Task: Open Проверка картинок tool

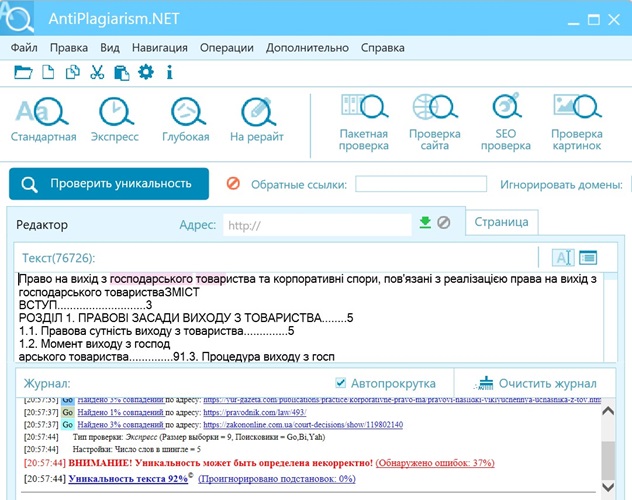Action: pyautogui.click(x=577, y=122)
